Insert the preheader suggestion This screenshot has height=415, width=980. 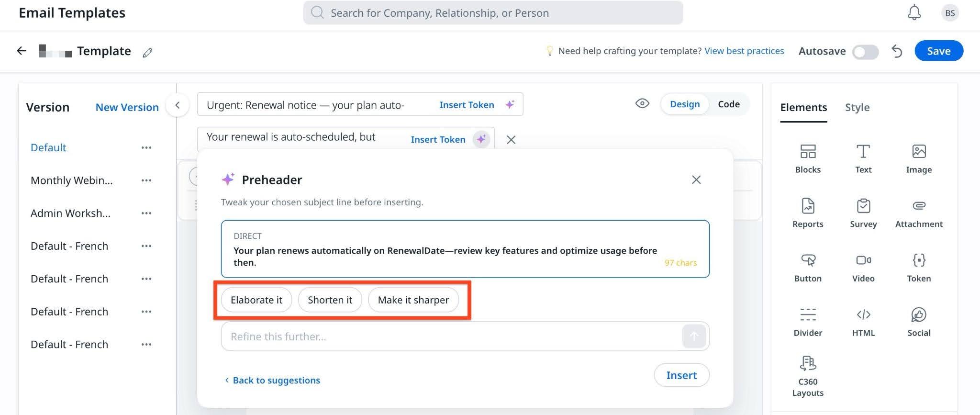pos(681,375)
